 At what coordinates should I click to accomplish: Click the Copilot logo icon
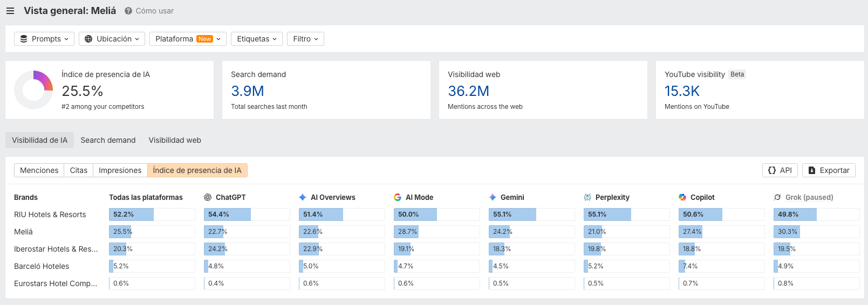coord(682,197)
